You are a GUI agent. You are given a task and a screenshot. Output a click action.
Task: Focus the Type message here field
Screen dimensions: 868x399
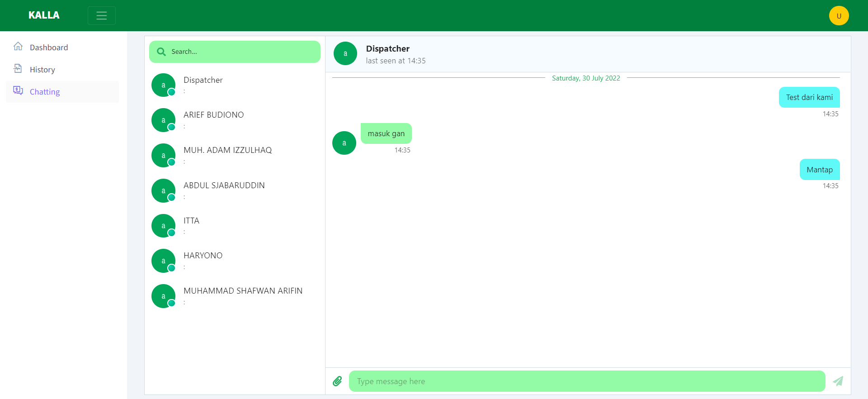pos(587,381)
